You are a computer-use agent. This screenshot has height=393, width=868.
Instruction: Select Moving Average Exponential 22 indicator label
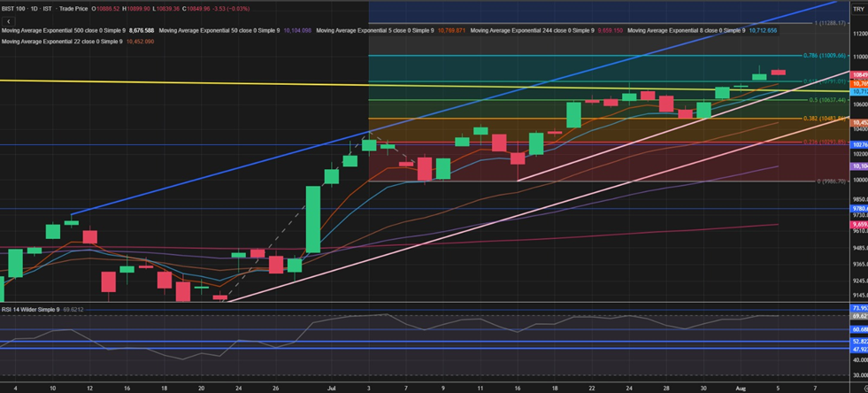click(60, 42)
